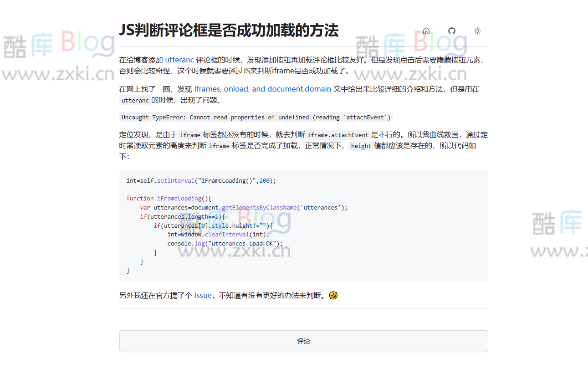588x374 pixels.
Task: Select the Uncaught TypeError error message line
Action: 256,117
